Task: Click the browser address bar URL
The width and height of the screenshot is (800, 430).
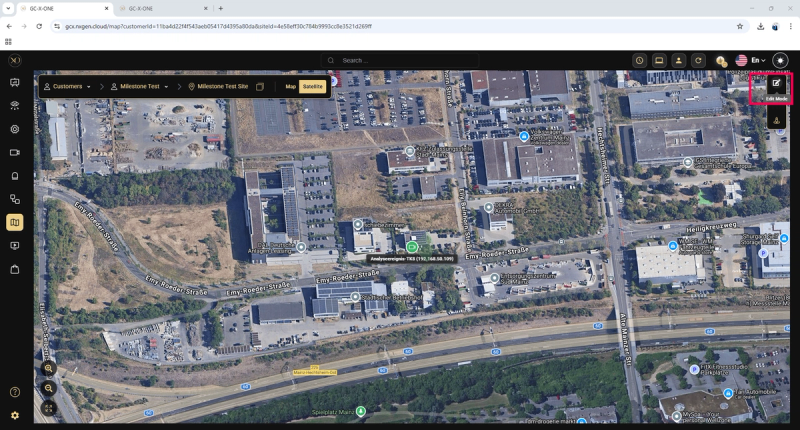Action: click(x=218, y=26)
